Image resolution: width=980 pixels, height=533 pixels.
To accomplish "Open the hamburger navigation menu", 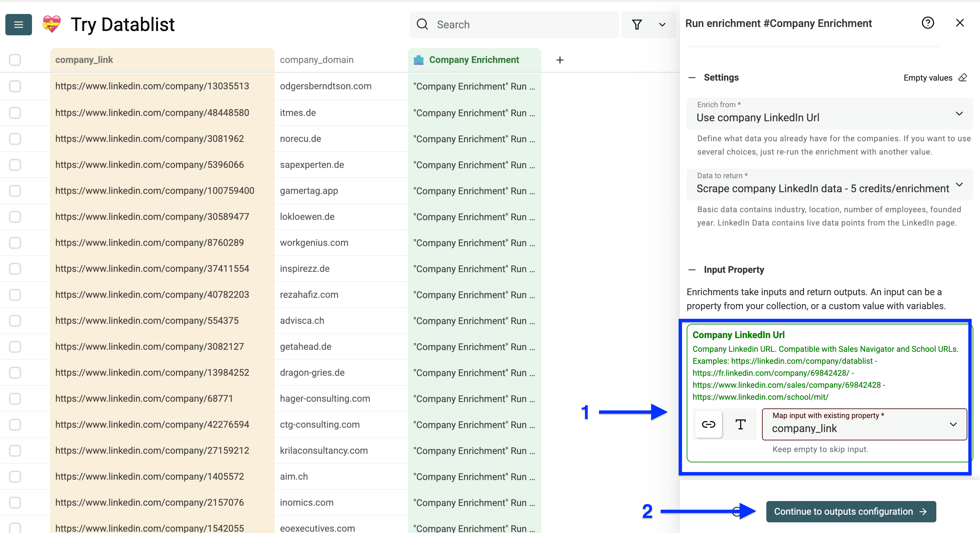I will [18, 24].
